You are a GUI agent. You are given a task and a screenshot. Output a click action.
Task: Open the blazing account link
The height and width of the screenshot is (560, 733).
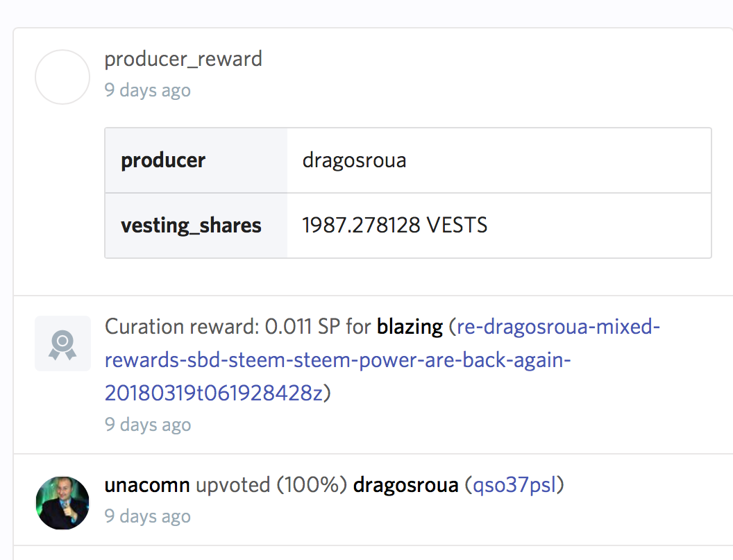pyautogui.click(x=410, y=327)
